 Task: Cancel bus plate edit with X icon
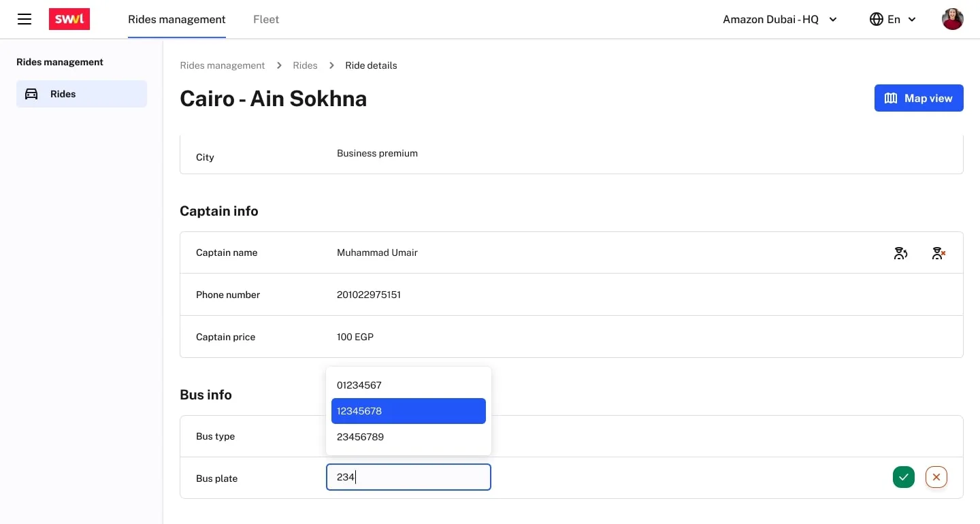point(936,478)
